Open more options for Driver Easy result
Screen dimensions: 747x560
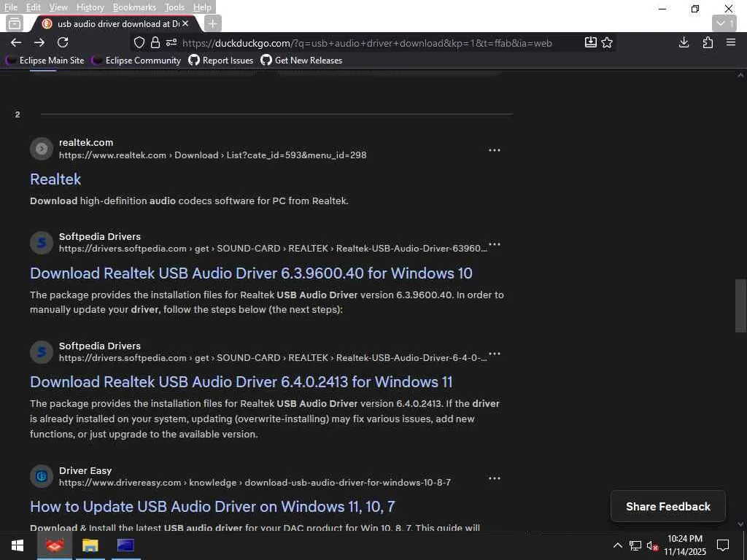point(495,478)
